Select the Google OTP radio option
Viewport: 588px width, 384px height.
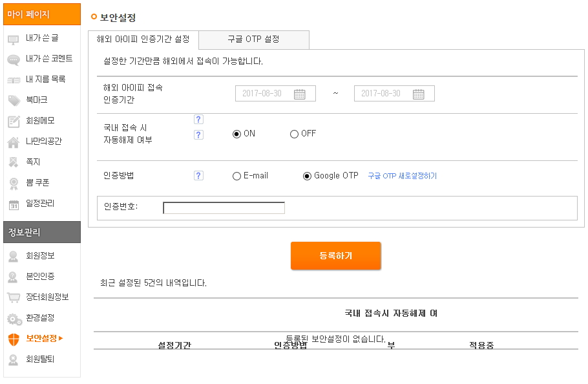pyautogui.click(x=307, y=176)
